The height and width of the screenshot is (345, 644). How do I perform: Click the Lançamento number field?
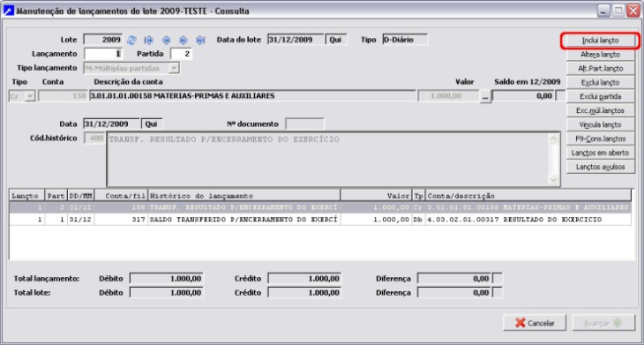pos(103,54)
